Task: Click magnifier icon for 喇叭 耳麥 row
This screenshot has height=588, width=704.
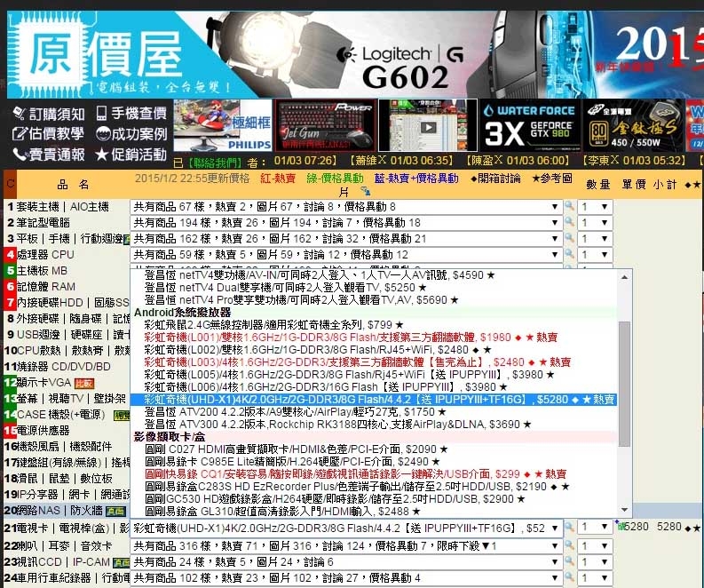Action: pos(569,545)
